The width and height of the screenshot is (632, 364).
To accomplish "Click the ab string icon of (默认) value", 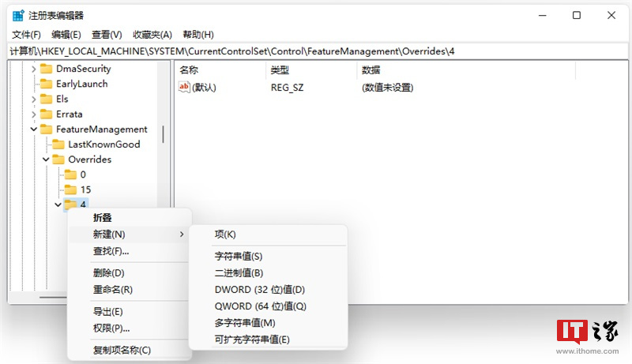I will tap(185, 88).
